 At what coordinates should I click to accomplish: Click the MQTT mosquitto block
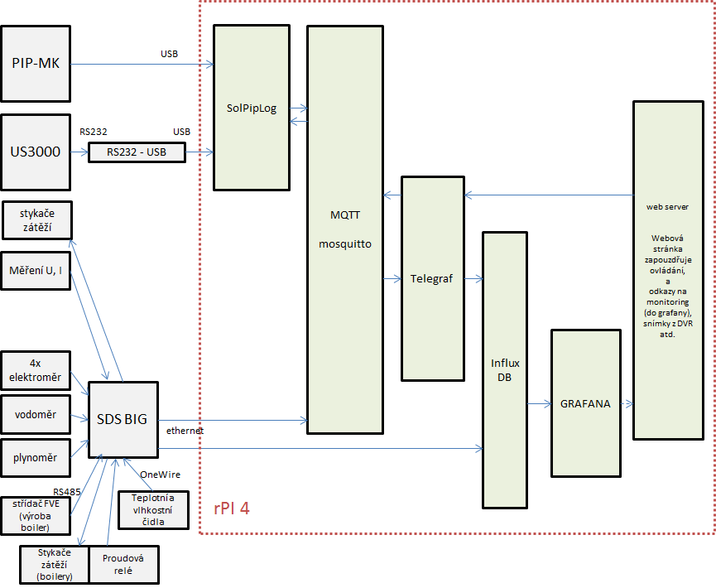point(345,229)
